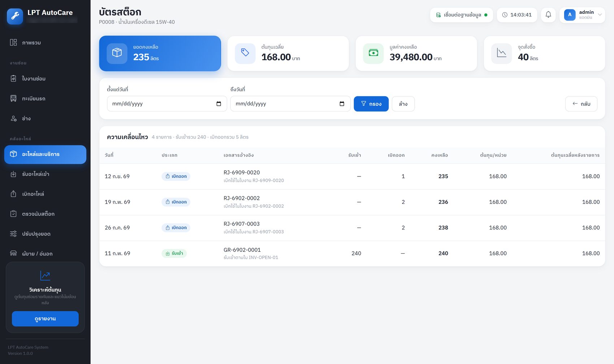Click the คงเหลือ column header

tap(440, 155)
